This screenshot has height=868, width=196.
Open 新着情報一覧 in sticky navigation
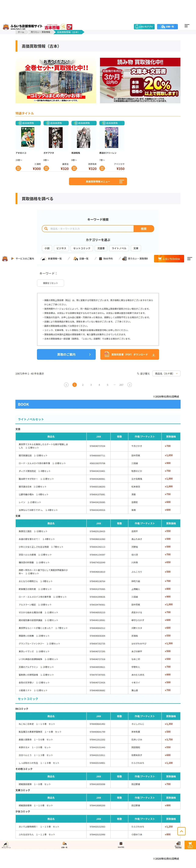tap(52, 259)
